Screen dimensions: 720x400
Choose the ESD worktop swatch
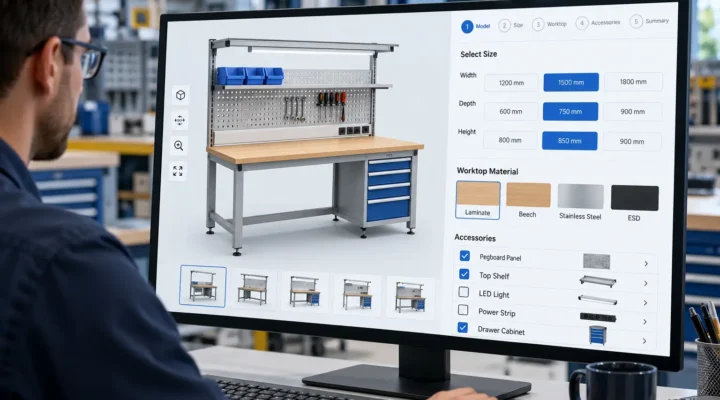635,204
